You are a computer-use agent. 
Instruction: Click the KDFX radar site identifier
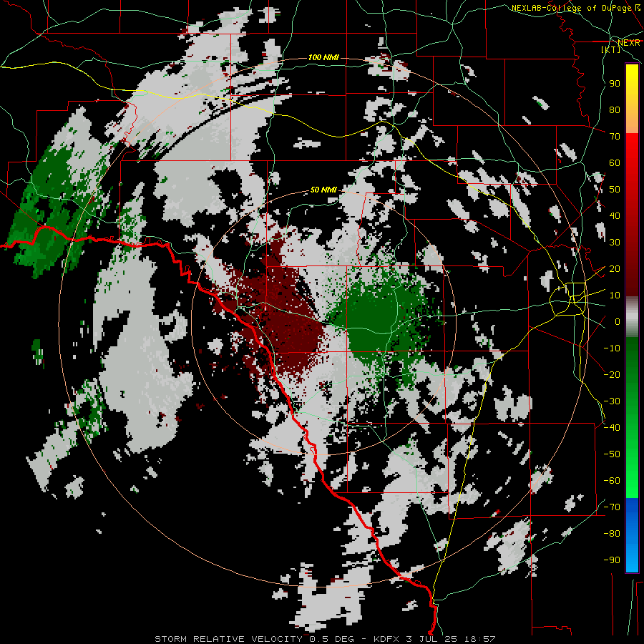[387, 639]
